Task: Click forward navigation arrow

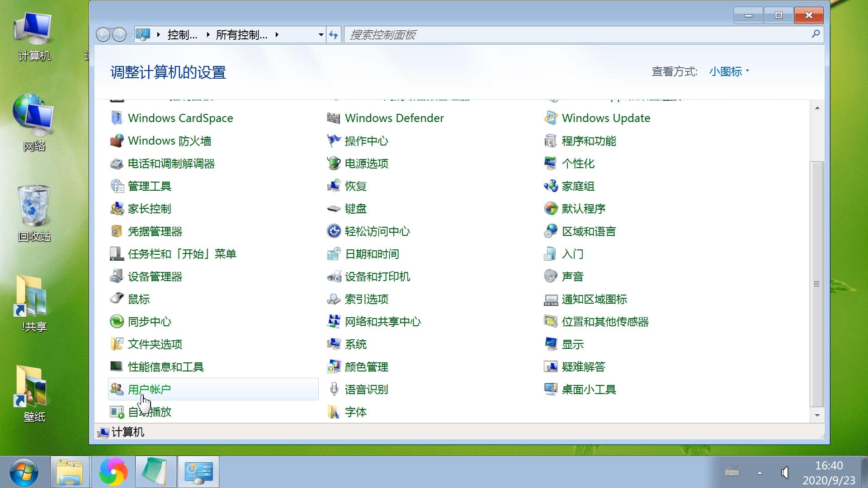Action: 119,34
